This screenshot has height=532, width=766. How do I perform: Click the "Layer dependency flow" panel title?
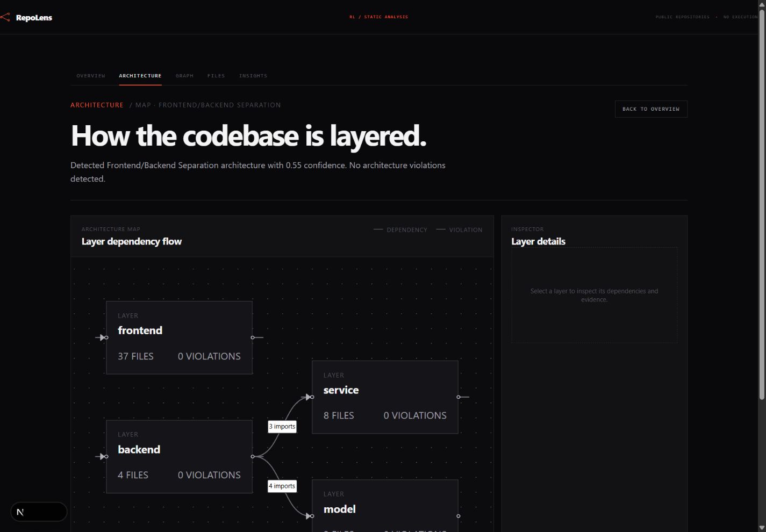point(132,242)
